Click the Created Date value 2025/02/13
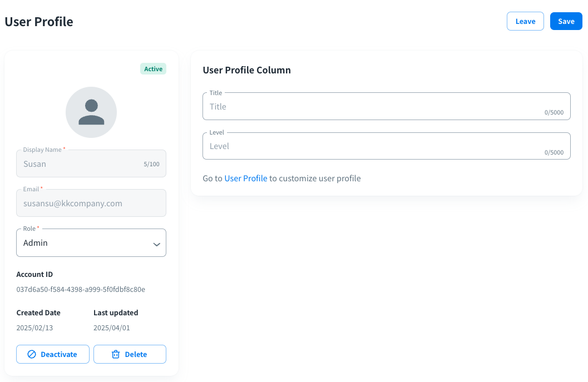This screenshot has height=382, width=588. (34, 328)
